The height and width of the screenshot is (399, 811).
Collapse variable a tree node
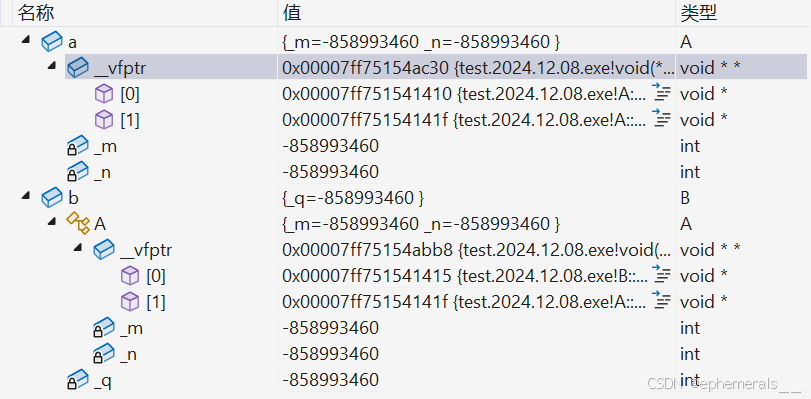pyautogui.click(x=25, y=39)
